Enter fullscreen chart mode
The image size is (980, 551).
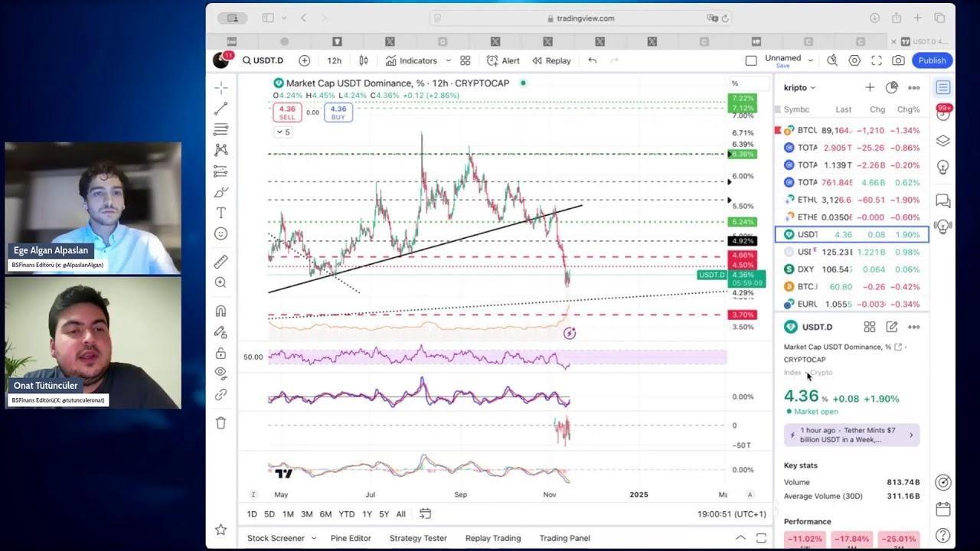[x=877, y=60]
